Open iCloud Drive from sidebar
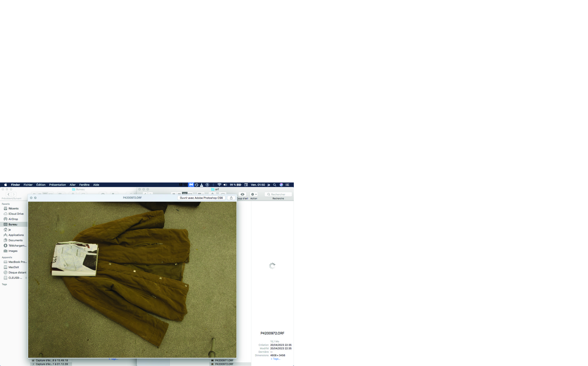This screenshot has height=366, width=588. point(16,214)
